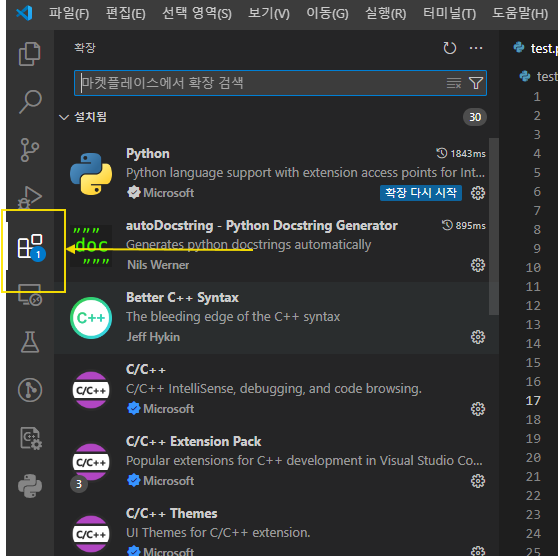
Task: Open the Testing flask view
Action: pos(30,342)
